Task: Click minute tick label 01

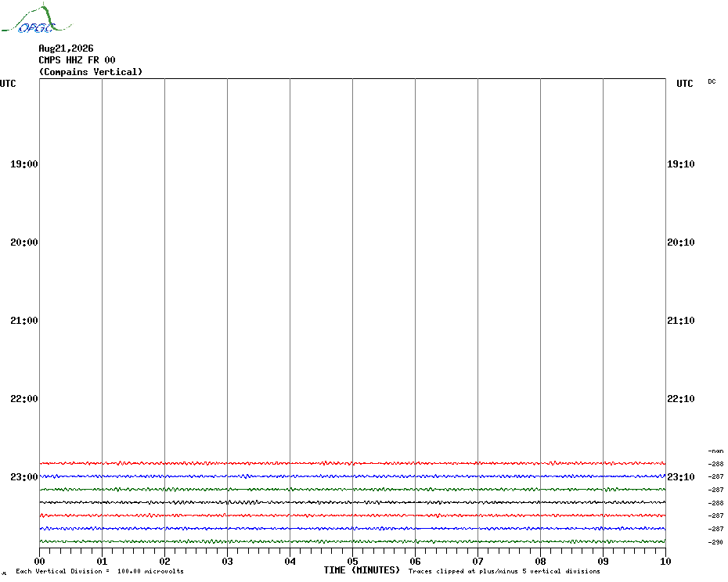Action: [102, 561]
